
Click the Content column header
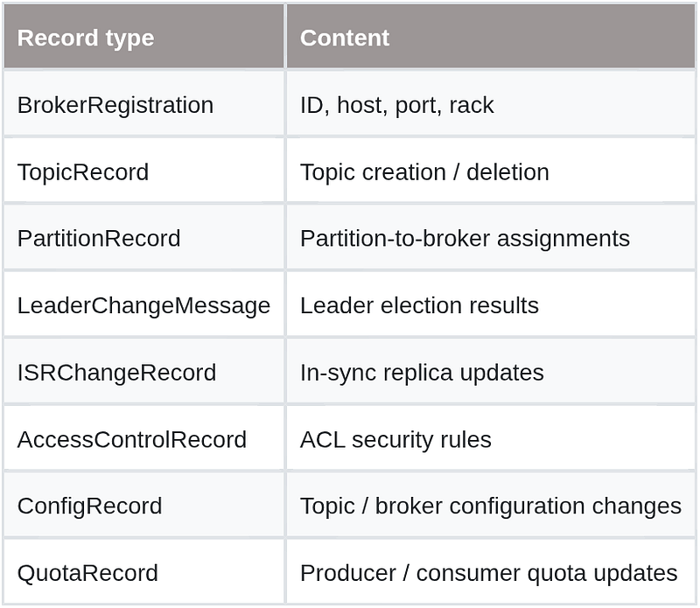[491, 37]
